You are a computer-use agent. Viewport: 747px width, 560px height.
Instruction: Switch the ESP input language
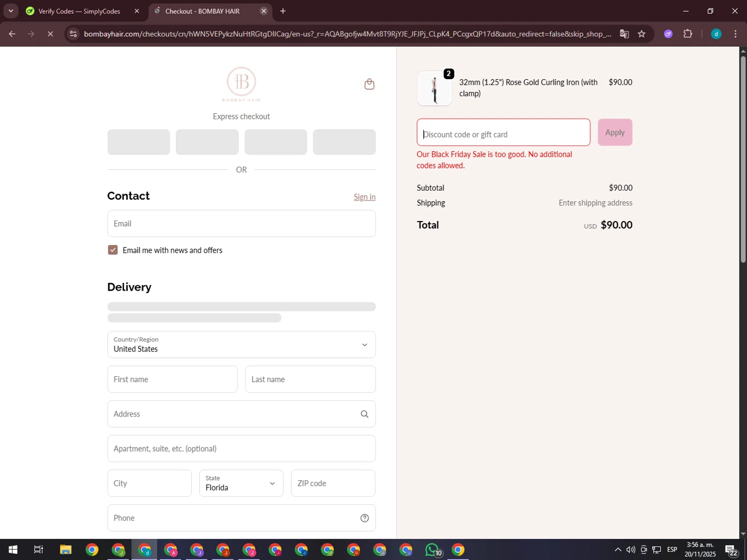(x=672, y=550)
